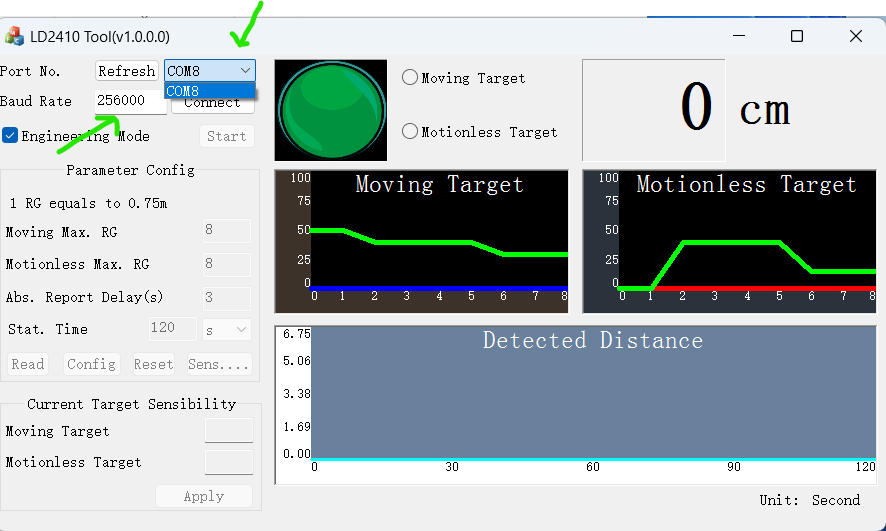The image size is (886, 531).
Task: Maximize the LD2410 Tool window
Action: tap(797, 36)
